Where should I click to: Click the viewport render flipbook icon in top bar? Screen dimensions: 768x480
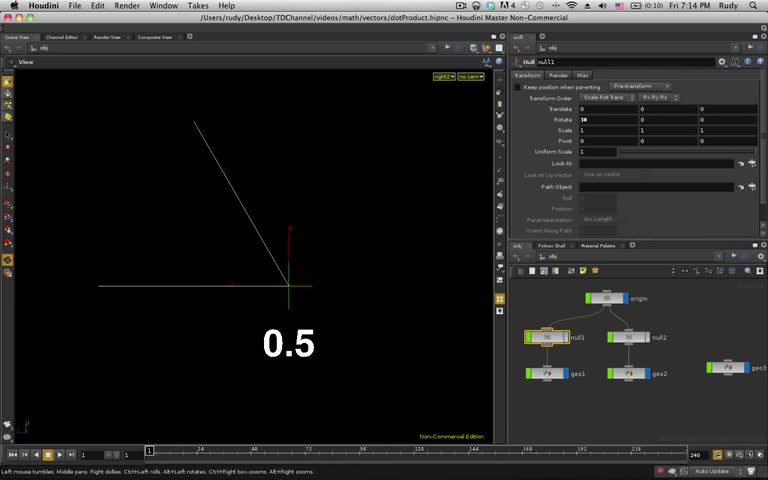pyautogui.click(x=486, y=48)
